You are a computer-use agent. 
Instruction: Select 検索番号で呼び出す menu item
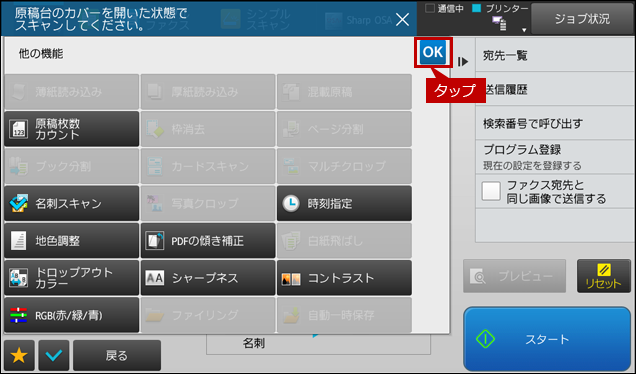click(x=555, y=124)
